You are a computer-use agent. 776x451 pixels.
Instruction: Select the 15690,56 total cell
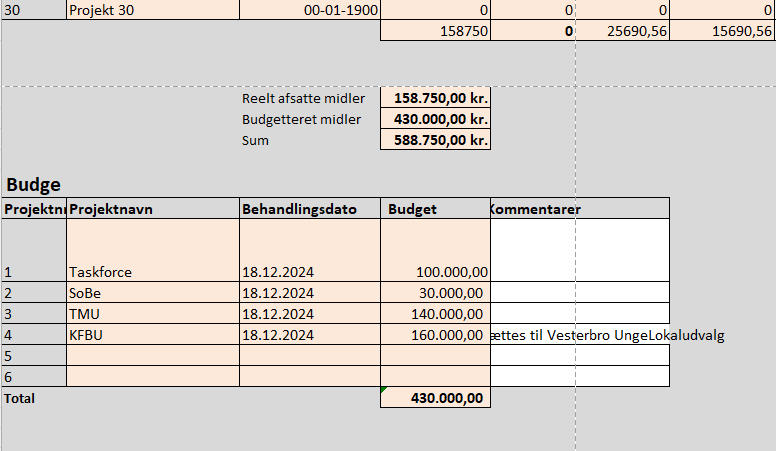click(x=722, y=31)
